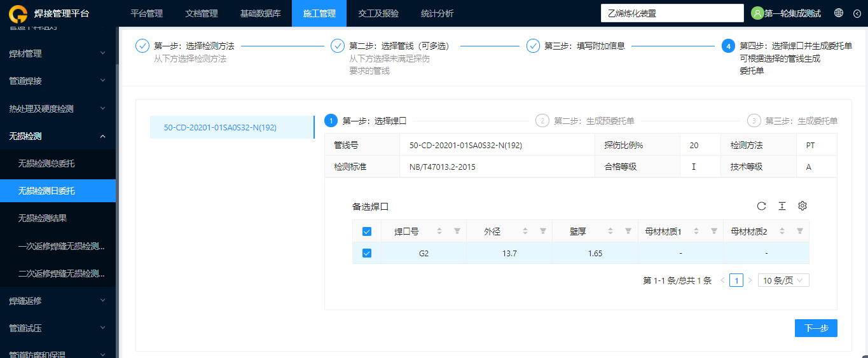Sort by 母材材质2 column arrows
Image resolution: width=868 pixels, height=358 pixels.
point(782,231)
